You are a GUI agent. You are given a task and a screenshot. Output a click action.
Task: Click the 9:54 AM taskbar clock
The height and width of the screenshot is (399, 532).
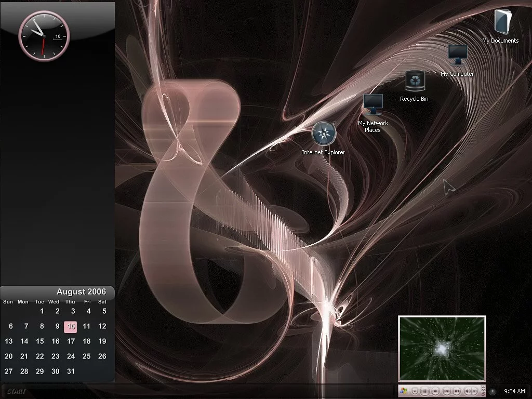[x=514, y=391]
